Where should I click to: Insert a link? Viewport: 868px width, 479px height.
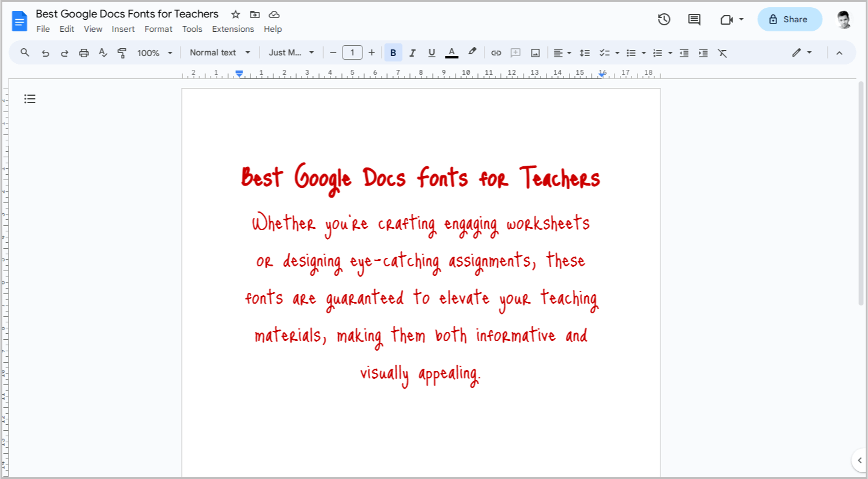(x=496, y=53)
